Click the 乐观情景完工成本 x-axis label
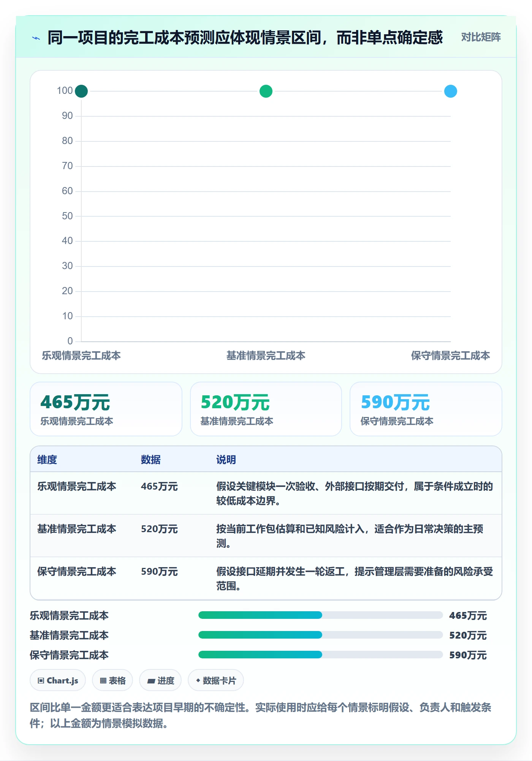 tap(81, 356)
